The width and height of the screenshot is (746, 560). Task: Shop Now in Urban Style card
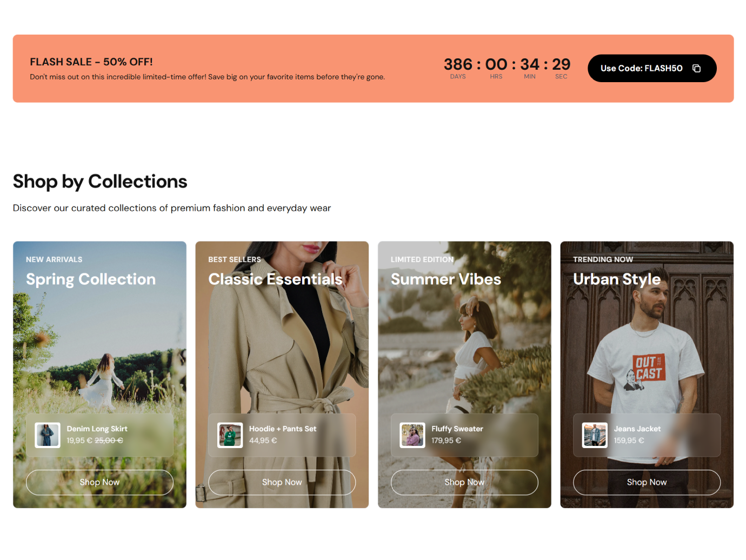coord(647,482)
